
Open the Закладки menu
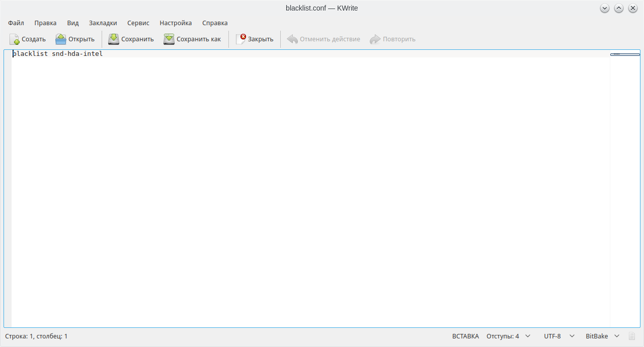[x=103, y=23]
